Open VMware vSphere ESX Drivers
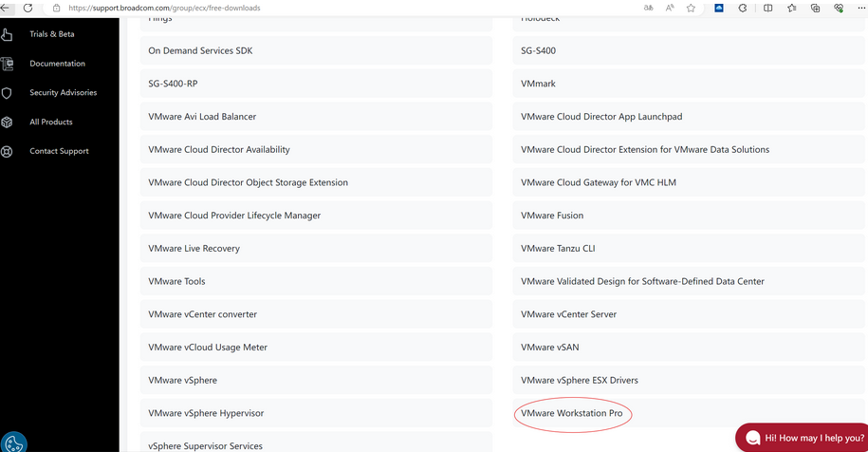 [x=690, y=380]
